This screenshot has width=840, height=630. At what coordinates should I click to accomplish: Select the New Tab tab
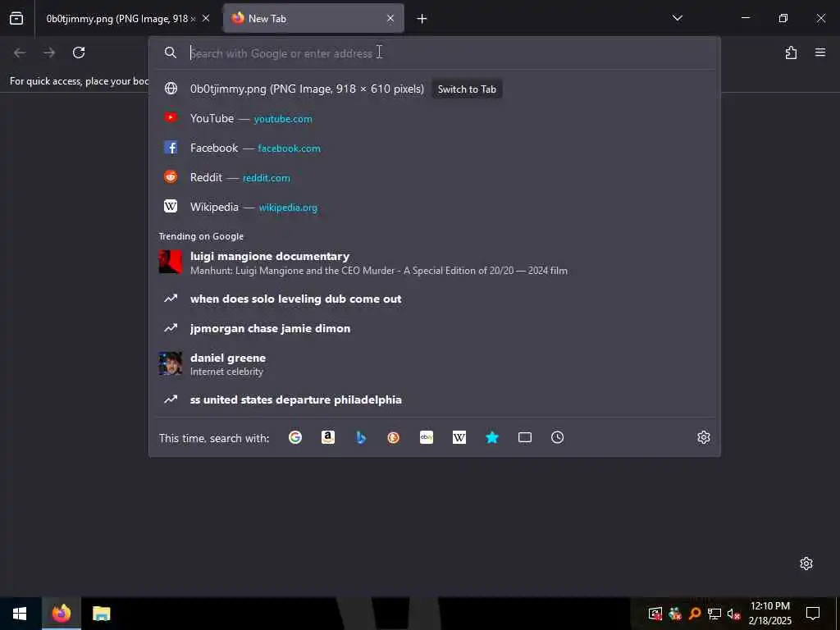pos(313,19)
